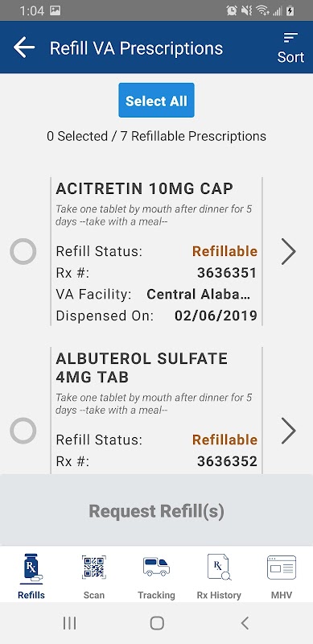Screen dimensions: 313x644
Task: Tap the Android home navigation button
Action: pos(157,623)
